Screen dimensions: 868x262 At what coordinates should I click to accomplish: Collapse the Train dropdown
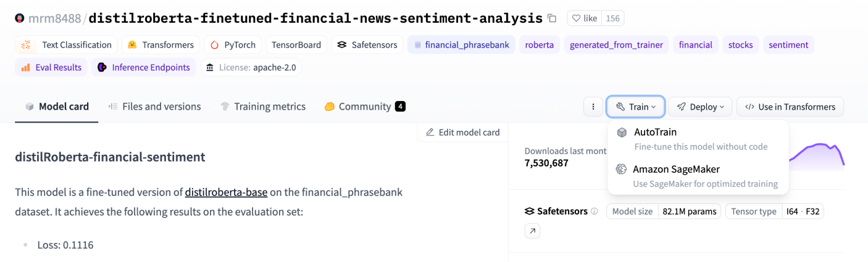[x=635, y=107]
